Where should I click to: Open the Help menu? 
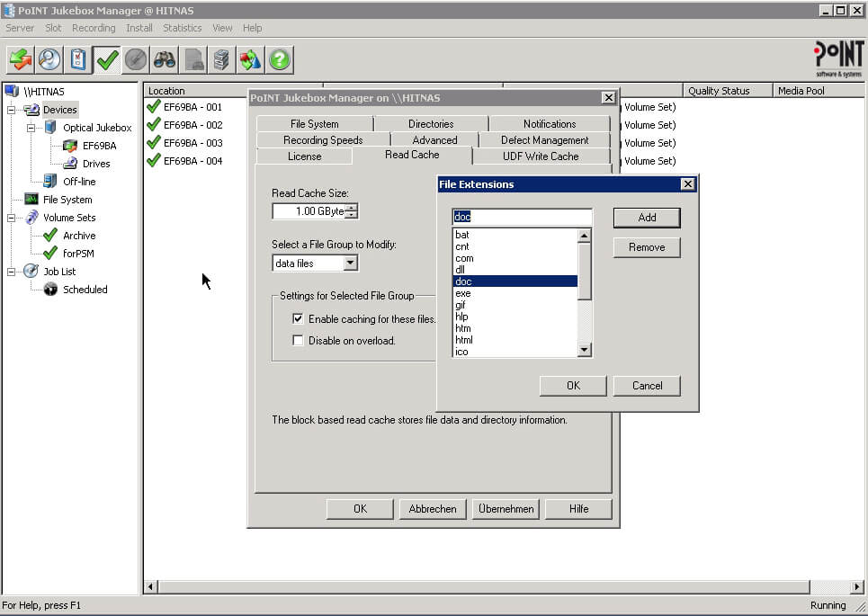253,28
